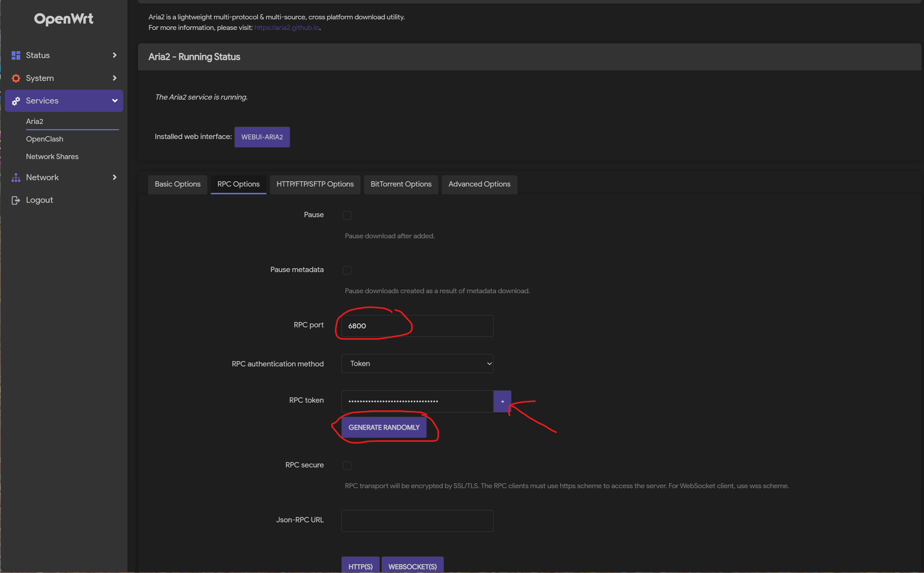This screenshot has height=573, width=924.
Task: Expand the Network menu chevron
Action: coord(114,177)
